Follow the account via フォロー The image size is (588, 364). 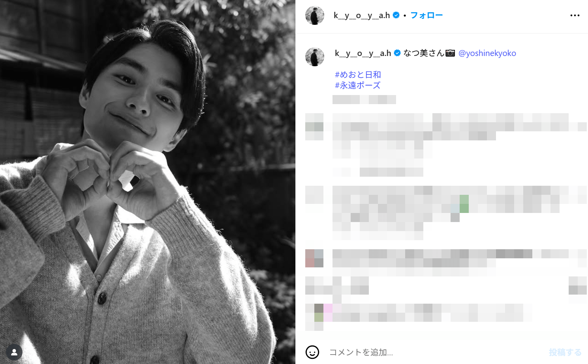pos(426,15)
